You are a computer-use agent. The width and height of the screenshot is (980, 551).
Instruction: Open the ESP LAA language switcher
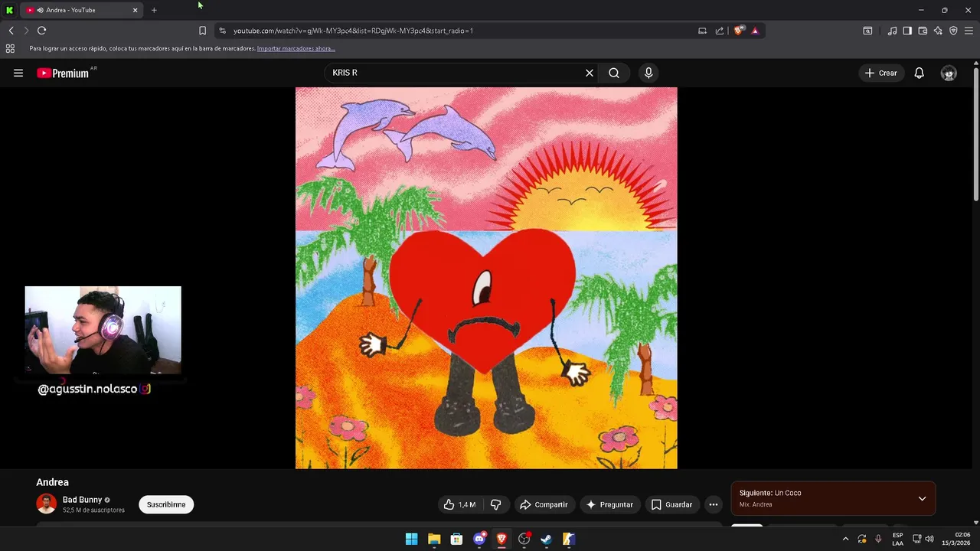(x=897, y=539)
